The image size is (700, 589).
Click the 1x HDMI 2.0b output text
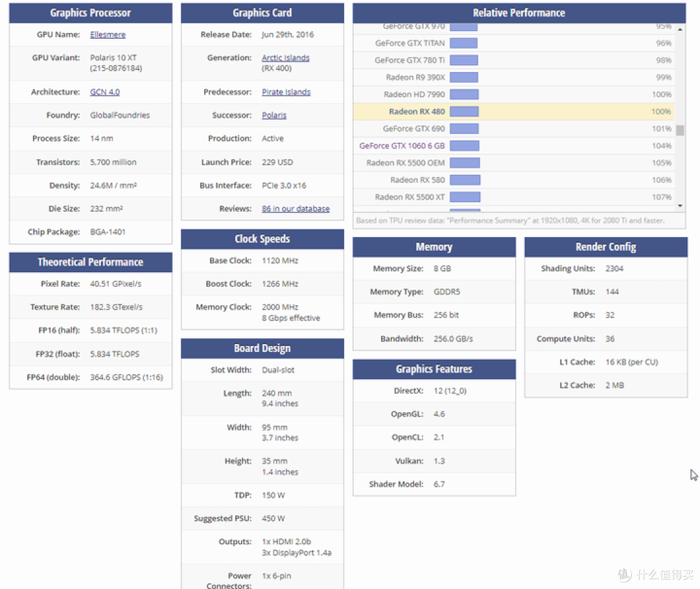coord(286,541)
